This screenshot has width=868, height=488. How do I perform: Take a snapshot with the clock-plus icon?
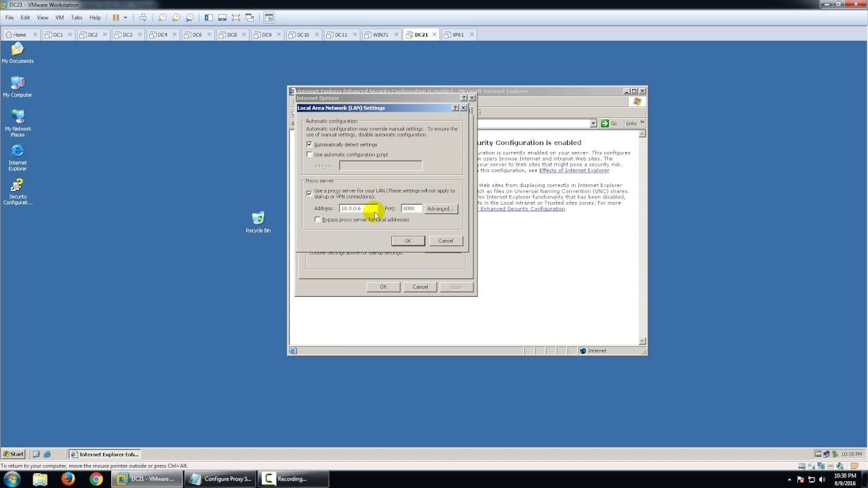pos(163,18)
